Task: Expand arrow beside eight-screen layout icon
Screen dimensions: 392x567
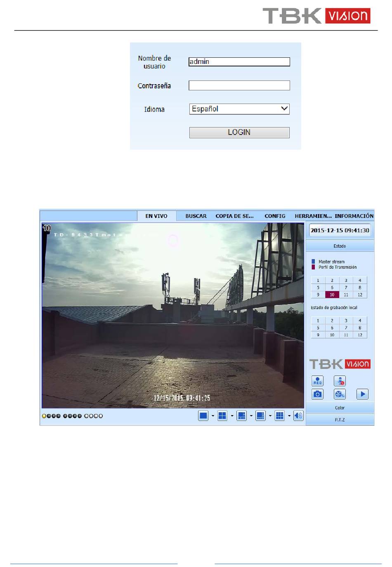Action: point(270,416)
